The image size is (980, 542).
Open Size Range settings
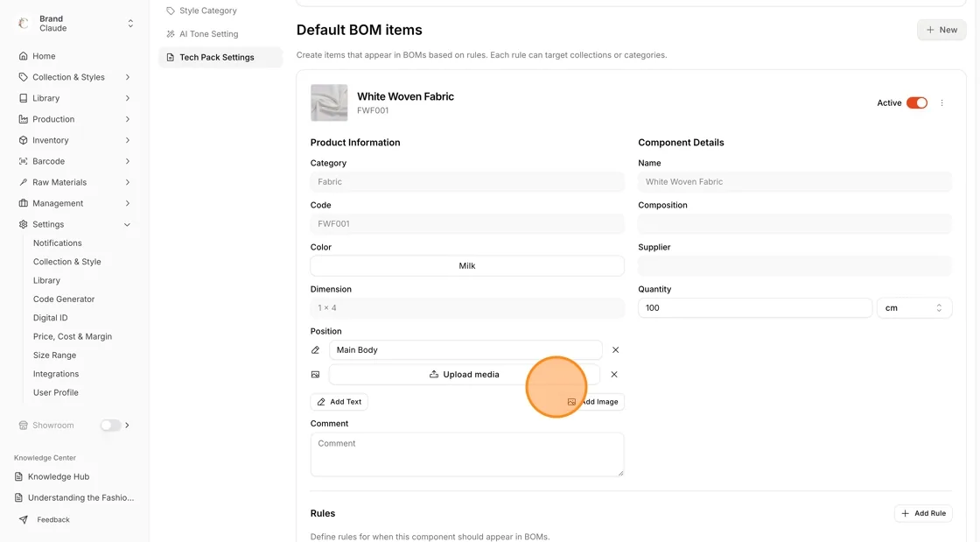[x=54, y=355]
